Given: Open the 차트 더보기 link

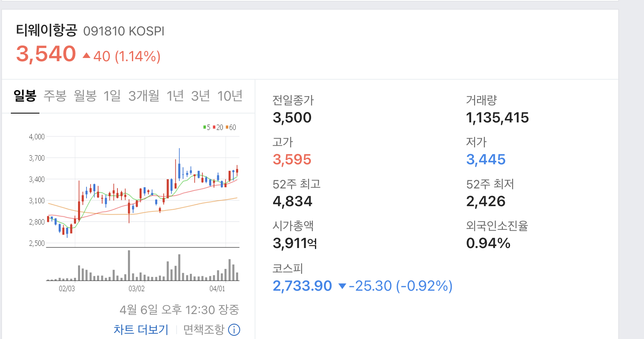Looking at the screenshot, I should click(141, 330).
